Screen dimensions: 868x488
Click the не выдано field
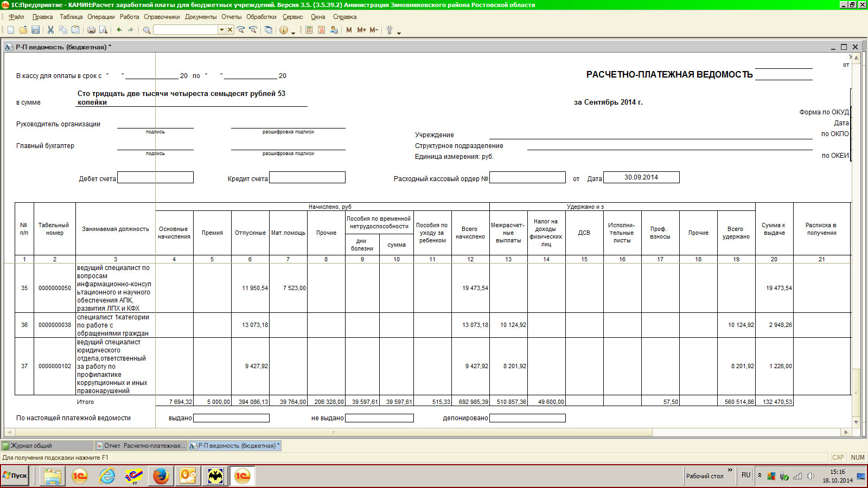[x=379, y=418]
